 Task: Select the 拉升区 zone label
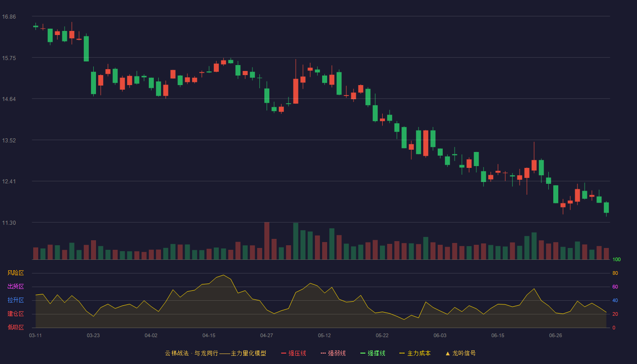tap(15, 300)
